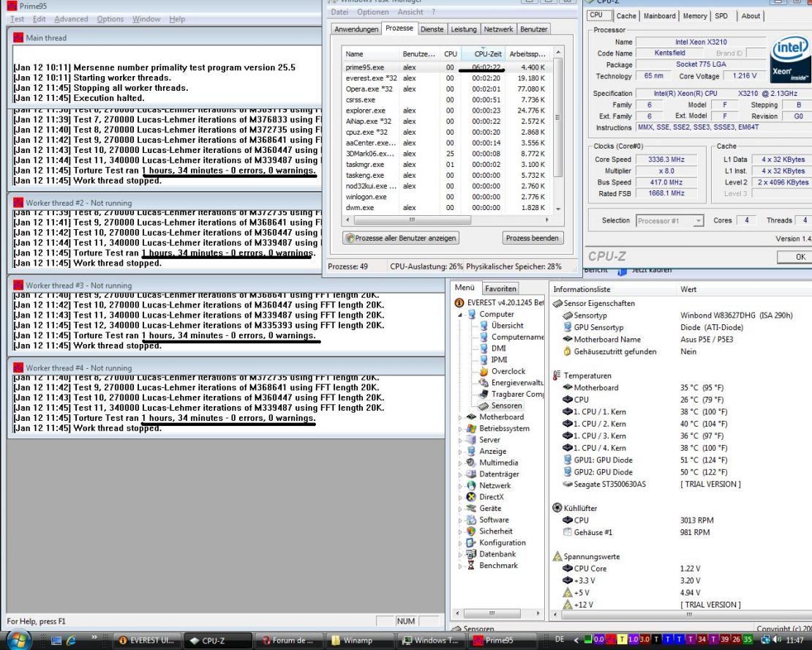812x650 pixels.
Task: Expand the Konfiguration node in EVEREST tree
Action: [460, 542]
